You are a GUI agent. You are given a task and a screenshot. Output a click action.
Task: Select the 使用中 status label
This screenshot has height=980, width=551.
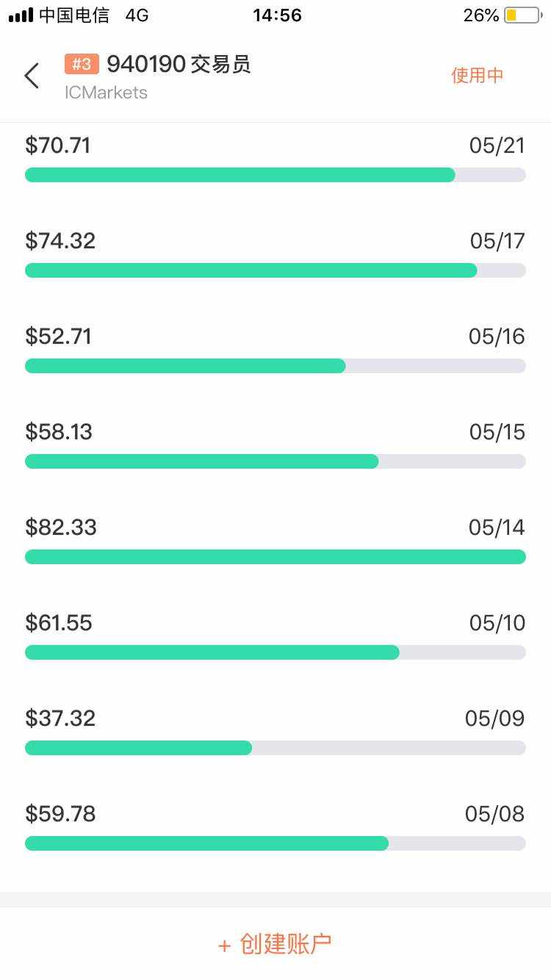coord(478,75)
